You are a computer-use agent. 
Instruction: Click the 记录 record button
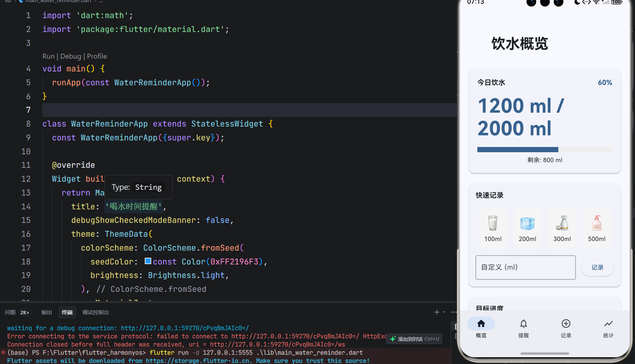pos(597,267)
